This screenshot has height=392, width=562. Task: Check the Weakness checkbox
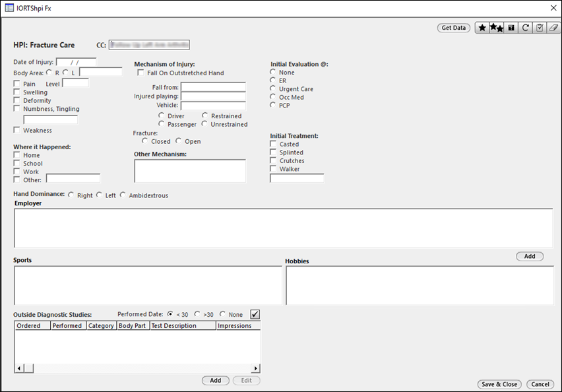pos(17,130)
